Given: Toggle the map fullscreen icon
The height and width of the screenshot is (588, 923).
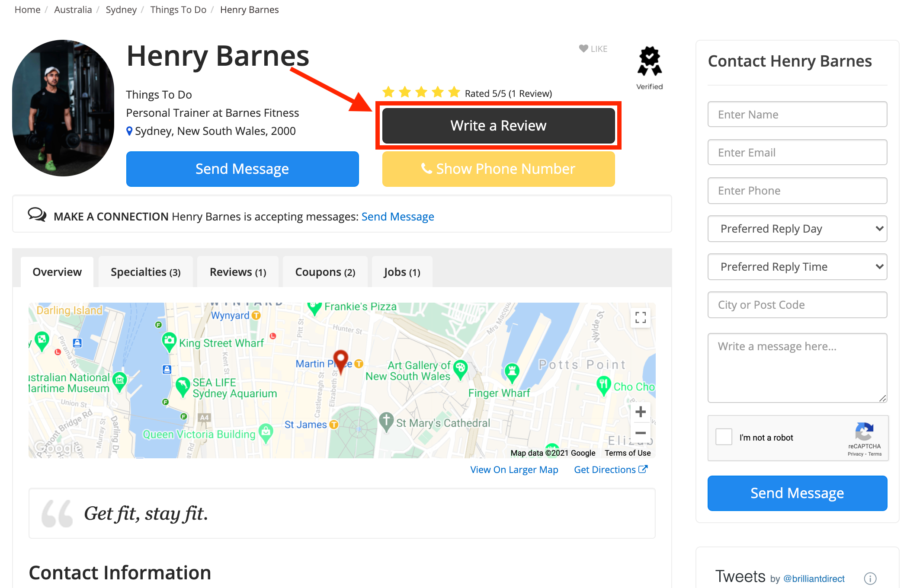Looking at the screenshot, I should pyautogui.click(x=641, y=318).
